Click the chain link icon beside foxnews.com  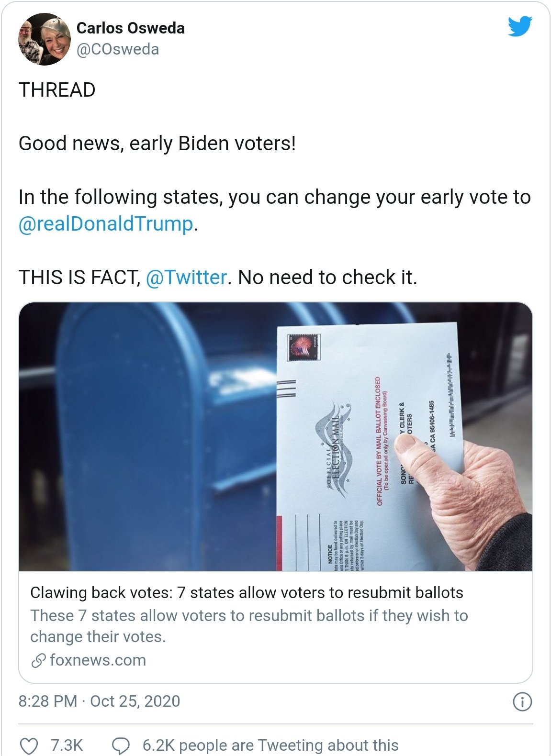pos(38,660)
